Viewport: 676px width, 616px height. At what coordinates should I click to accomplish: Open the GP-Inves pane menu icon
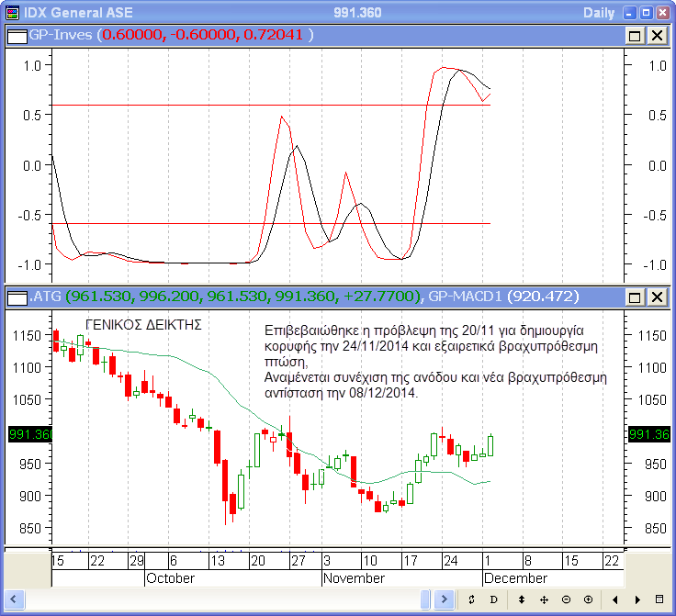pos(17,35)
